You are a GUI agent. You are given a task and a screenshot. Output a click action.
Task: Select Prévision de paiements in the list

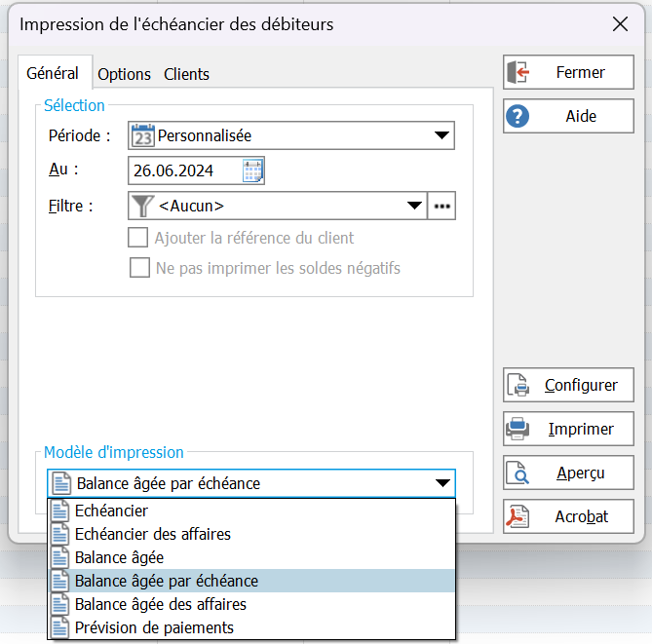point(252,627)
